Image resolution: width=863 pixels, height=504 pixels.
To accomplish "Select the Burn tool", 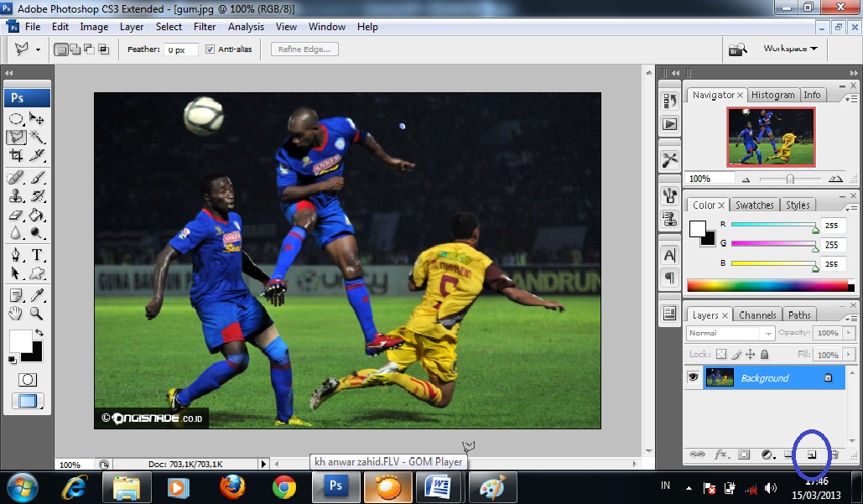I will point(37,233).
